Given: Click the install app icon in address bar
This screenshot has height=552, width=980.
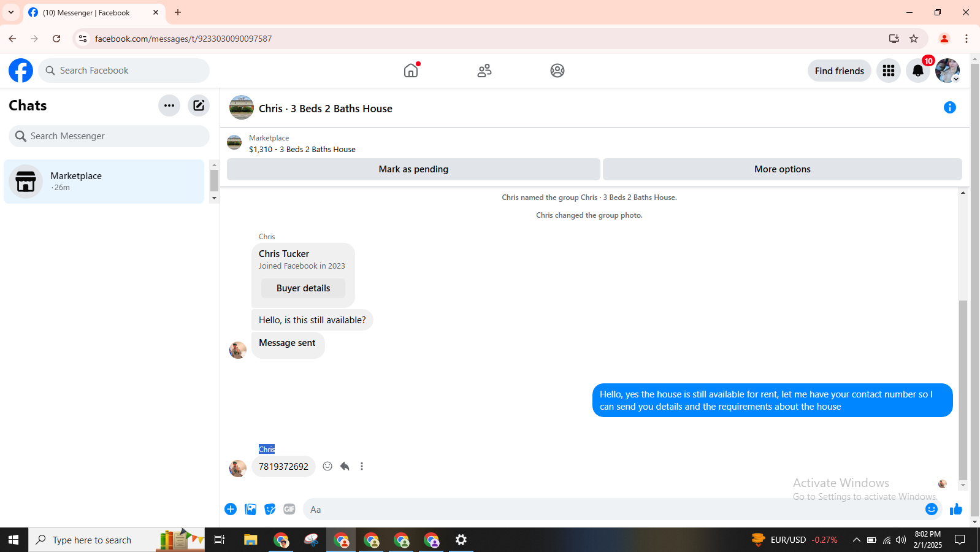Looking at the screenshot, I should 894,39.
